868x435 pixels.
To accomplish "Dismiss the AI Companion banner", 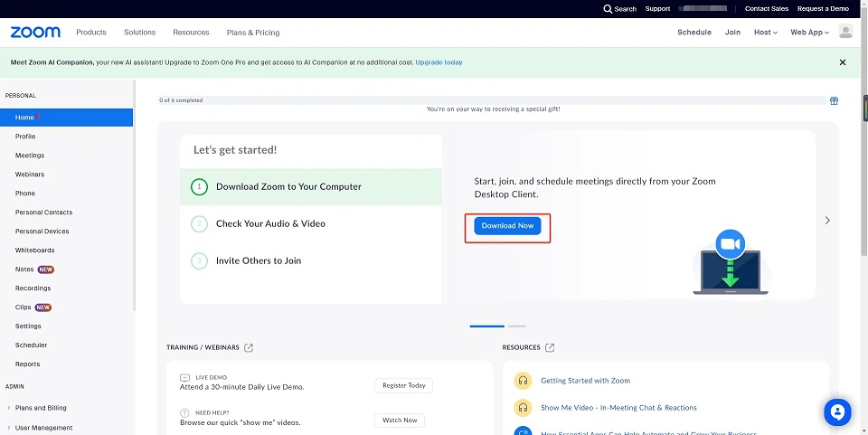I will [x=843, y=62].
